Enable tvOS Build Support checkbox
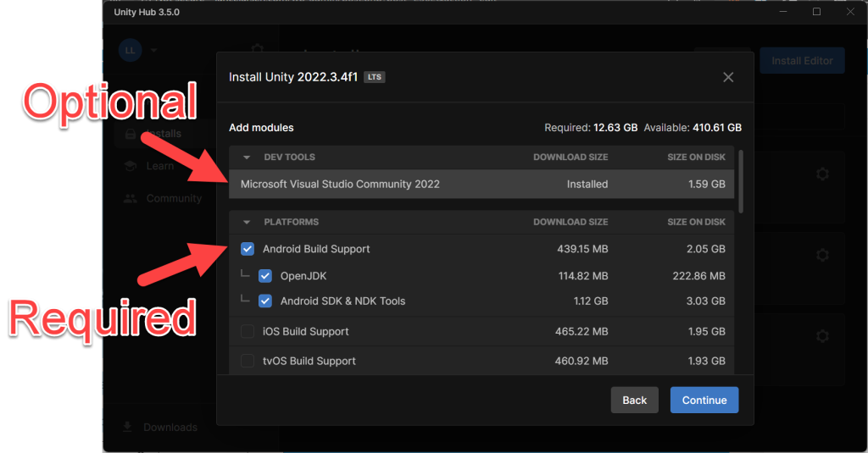Image resolution: width=868 pixels, height=453 pixels. [248, 361]
